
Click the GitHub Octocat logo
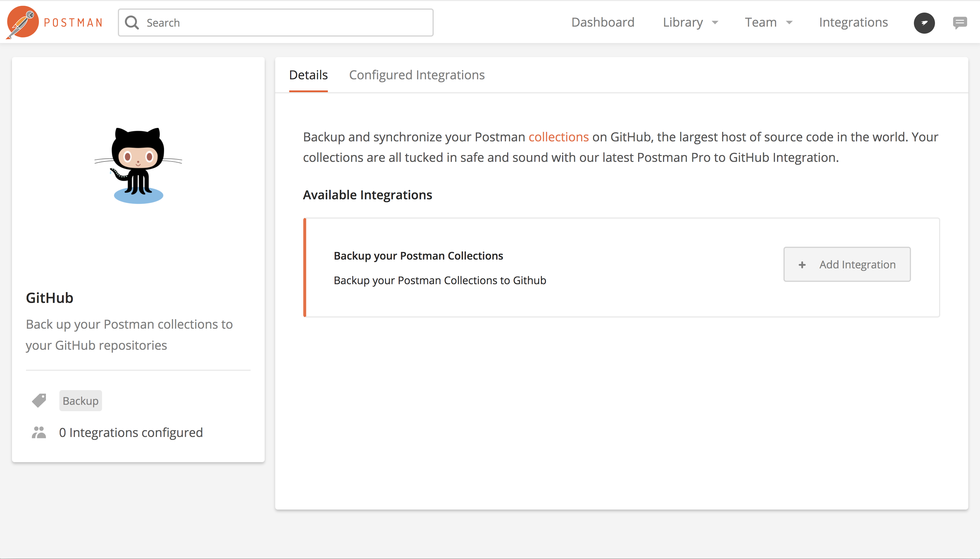click(x=138, y=165)
